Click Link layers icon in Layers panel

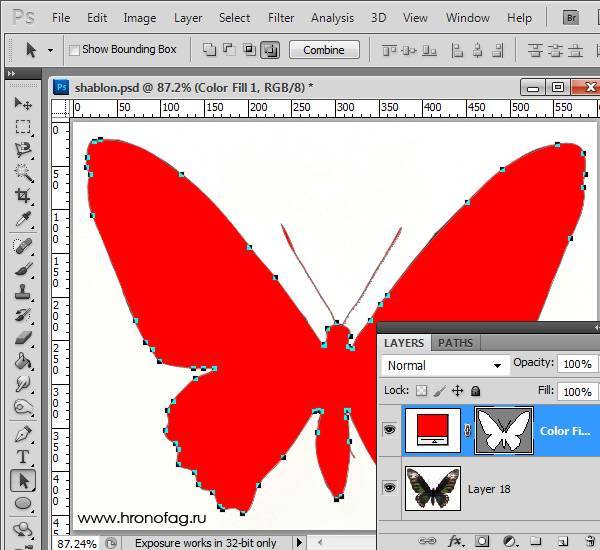point(427,541)
